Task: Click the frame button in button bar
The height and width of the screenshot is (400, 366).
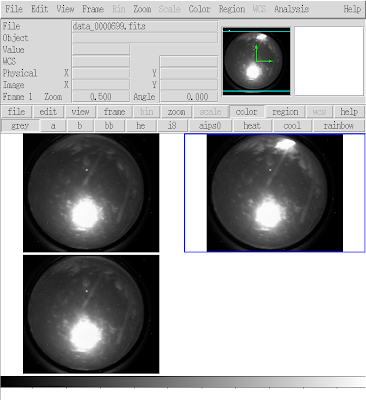Action: [x=114, y=112]
